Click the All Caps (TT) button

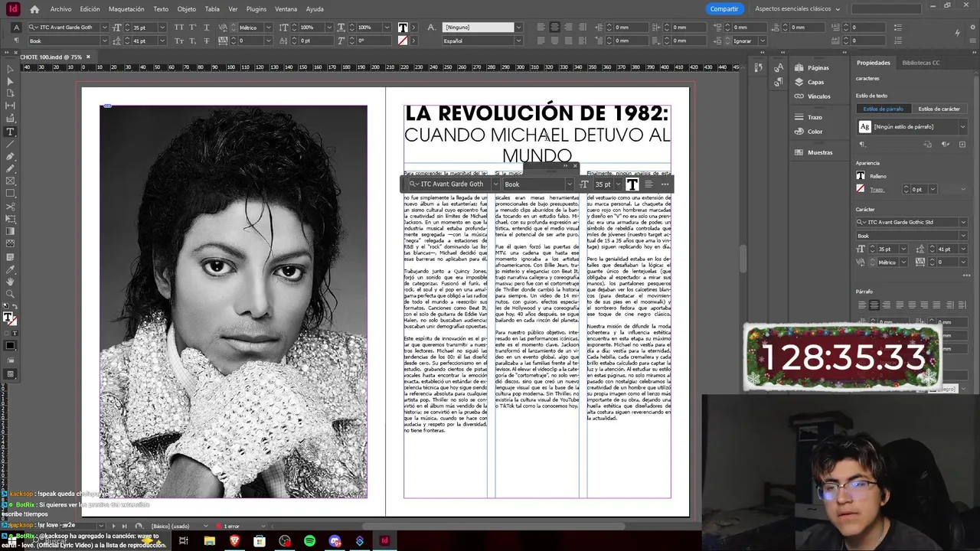pos(179,28)
